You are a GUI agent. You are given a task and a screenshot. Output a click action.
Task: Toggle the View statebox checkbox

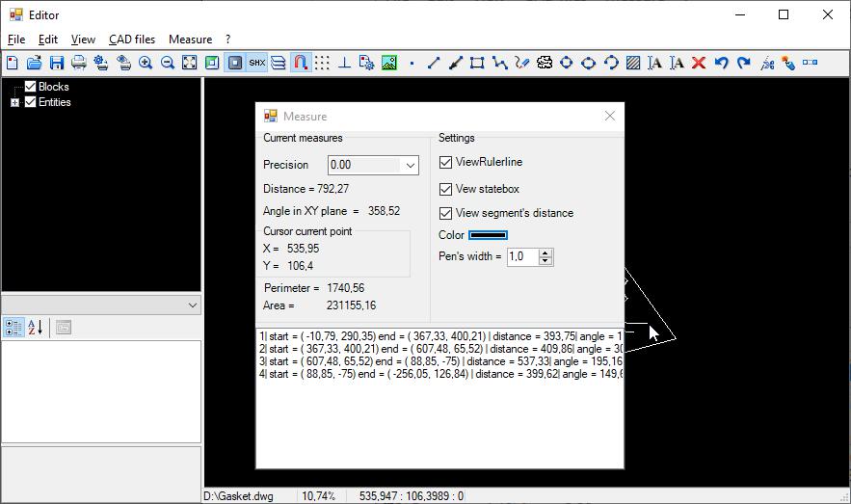coord(445,189)
